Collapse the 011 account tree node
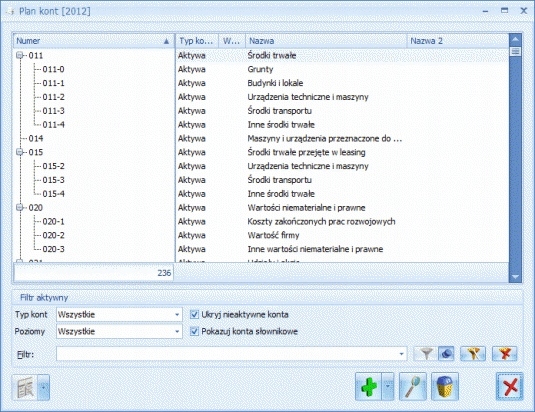 20,55
